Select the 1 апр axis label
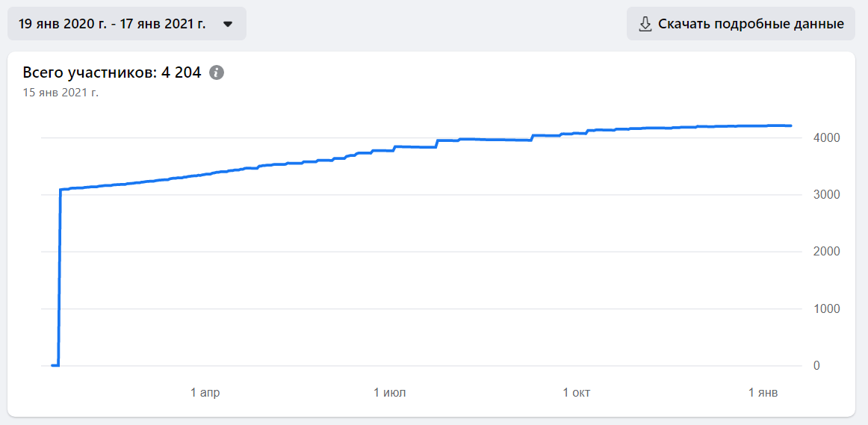 tap(205, 393)
